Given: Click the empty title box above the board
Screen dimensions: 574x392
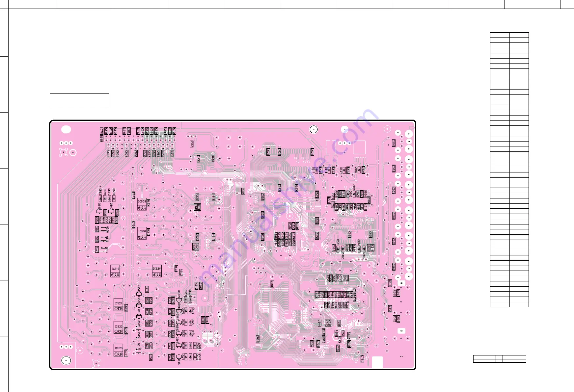Looking at the screenshot, I should click(x=79, y=100).
